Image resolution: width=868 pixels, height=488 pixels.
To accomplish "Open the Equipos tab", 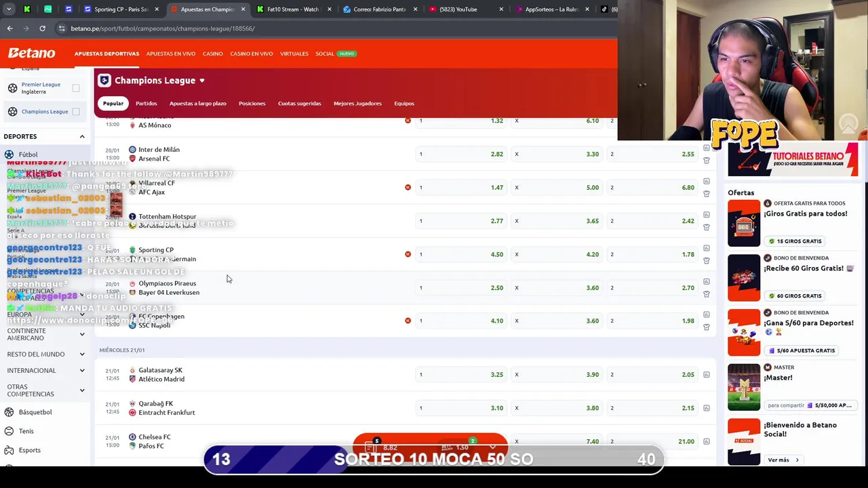I will [x=404, y=103].
